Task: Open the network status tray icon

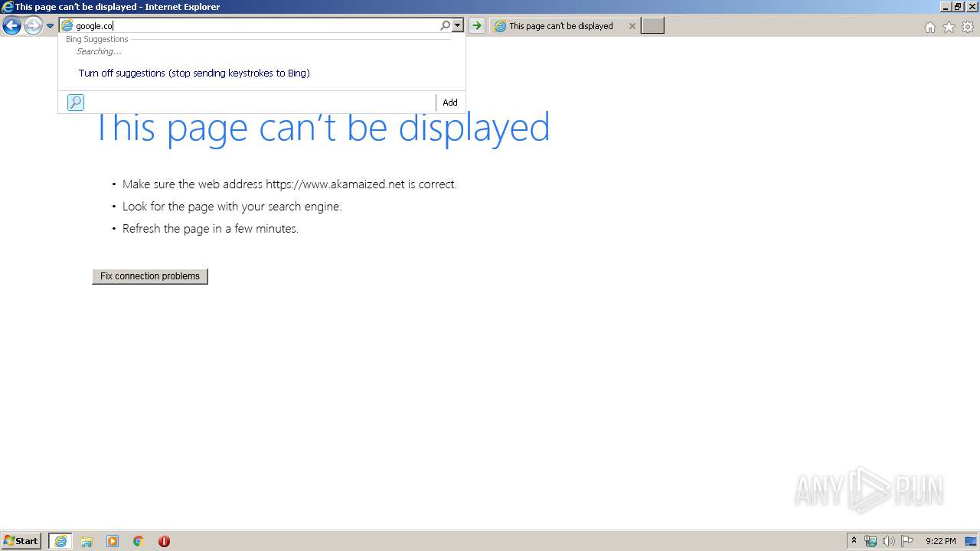Action: pos(871,541)
